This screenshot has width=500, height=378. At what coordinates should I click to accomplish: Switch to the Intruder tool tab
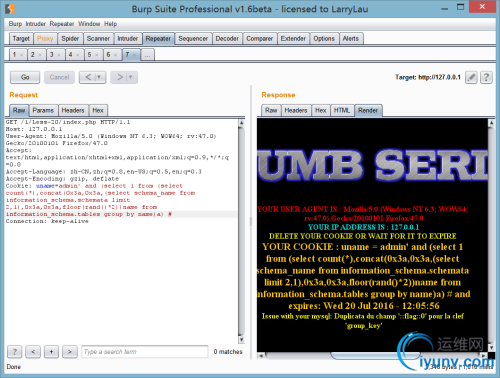[128, 39]
